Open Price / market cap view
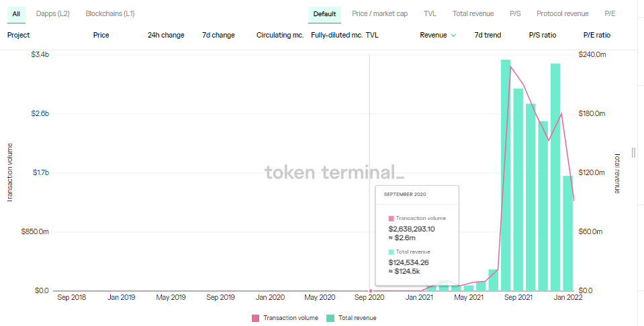The height and width of the screenshot is (326, 644). click(x=379, y=13)
